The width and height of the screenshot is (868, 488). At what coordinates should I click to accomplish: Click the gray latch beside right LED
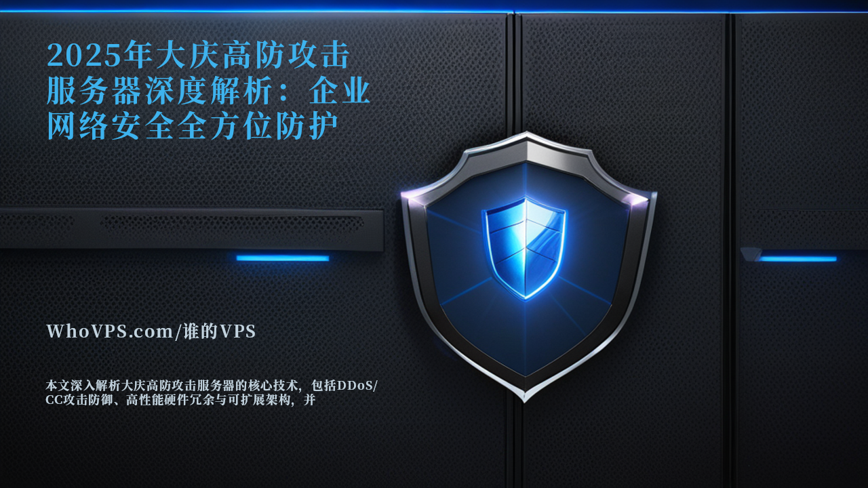[751, 254]
